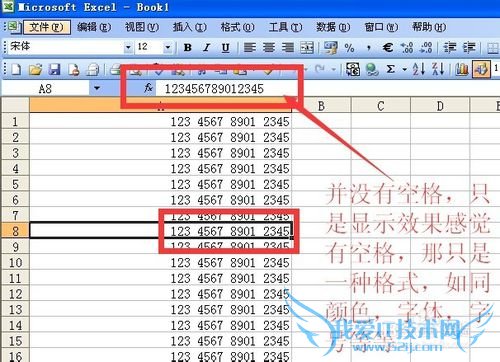This screenshot has height=362, width=500.
Task: Open the 编辑(E) menu
Action: click(x=94, y=27)
